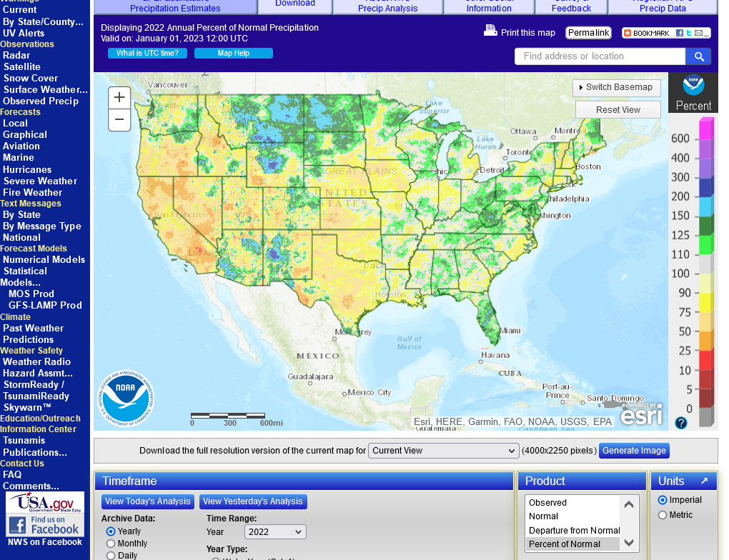Image resolution: width=729 pixels, height=560 pixels.
Task: Zoom out the map with minus button
Action: tap(119, 120)
